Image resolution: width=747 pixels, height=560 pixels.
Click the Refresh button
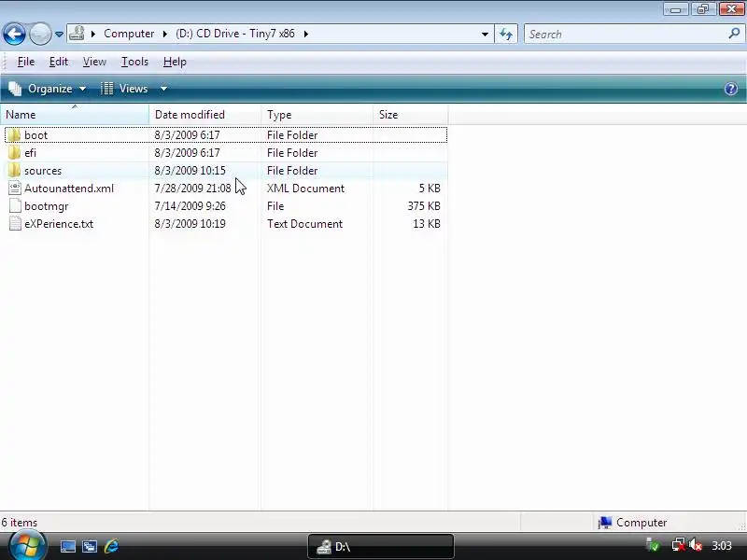(x=506, y=34)
